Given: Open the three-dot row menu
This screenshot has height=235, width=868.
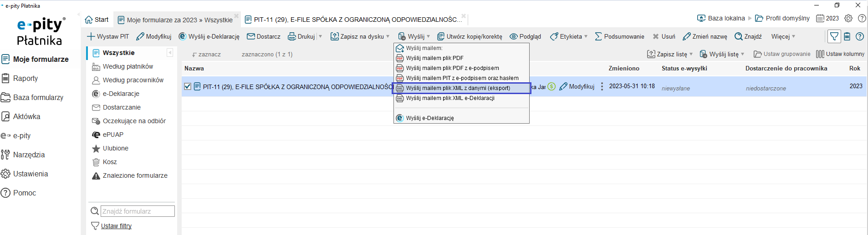Looking at the screenshot, I should click(x=602, y=86).
